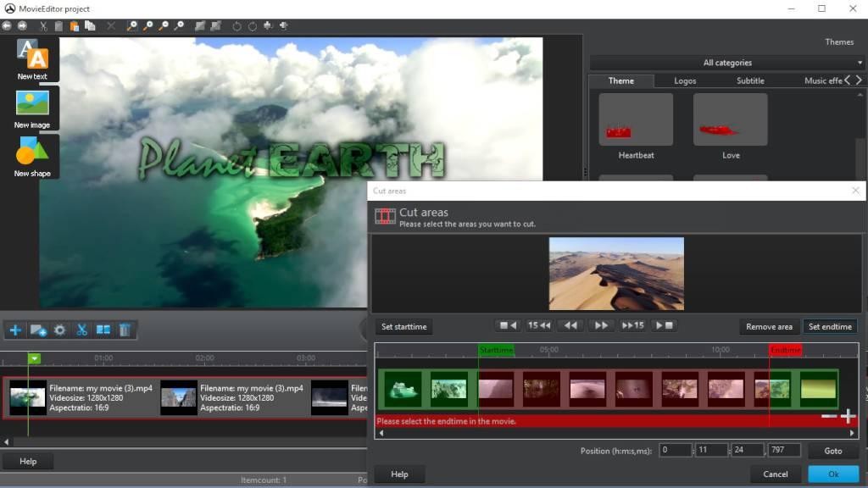The width and height of the screenshot is (868, 488).
Task: Confirm the cut areas with Ok
Action: (832, 474)
